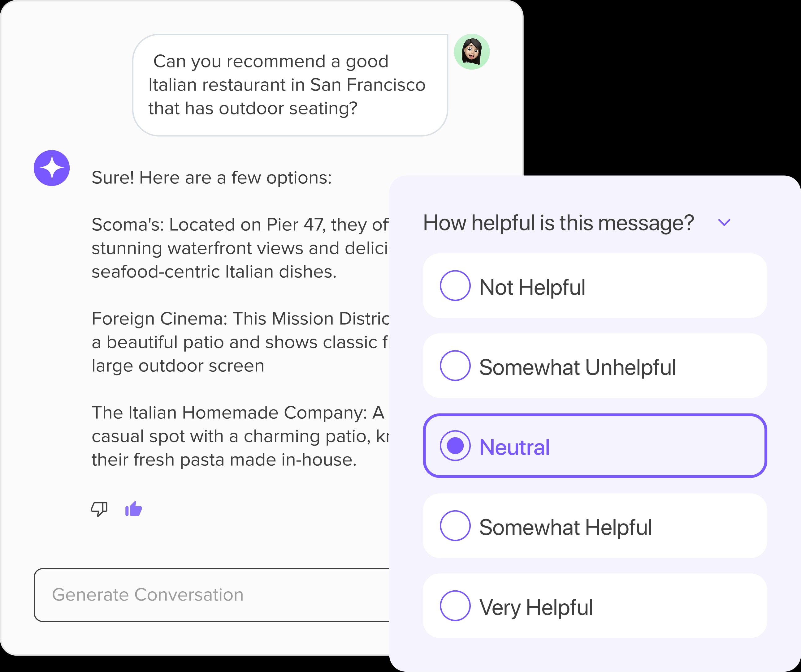Viewport: 801px width, 672px height.
Task: Click the purple sparkle assistant avatar
Action: (x=52, y=168)
